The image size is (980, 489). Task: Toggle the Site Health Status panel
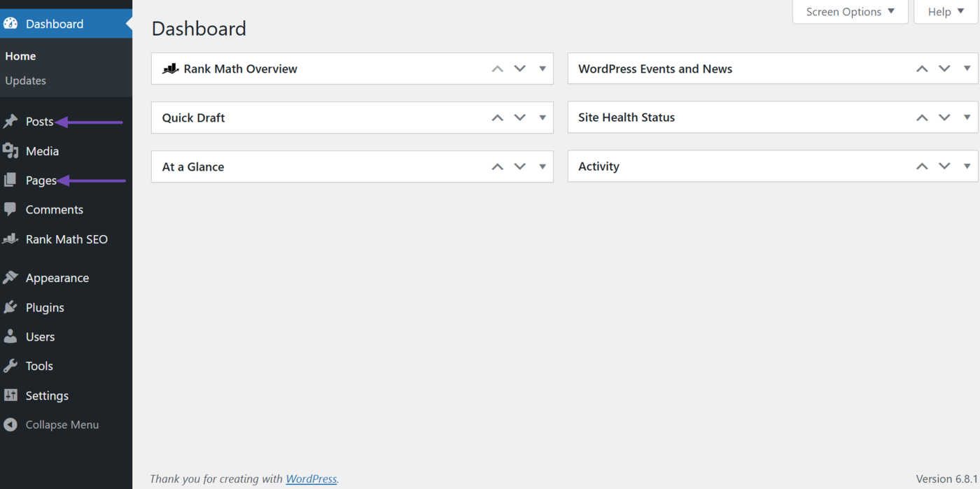tap(967, 118)
